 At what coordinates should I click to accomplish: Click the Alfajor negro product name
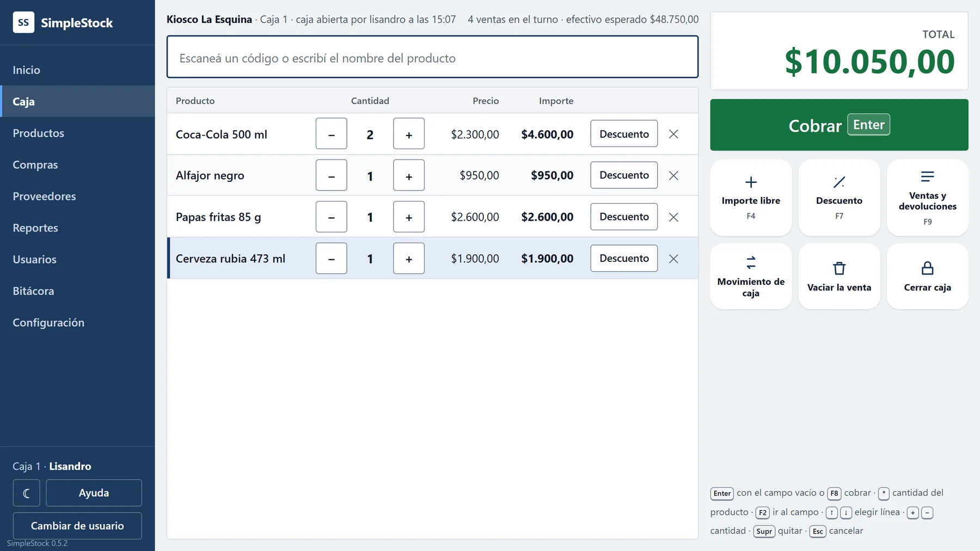[210, 176]
